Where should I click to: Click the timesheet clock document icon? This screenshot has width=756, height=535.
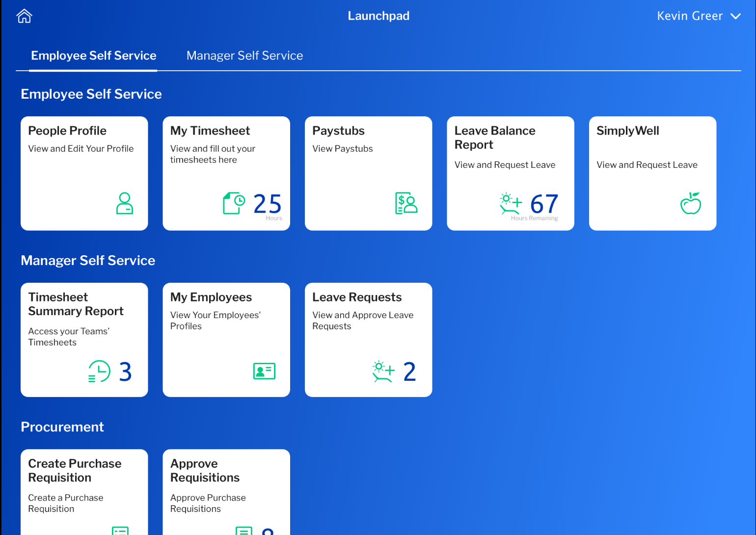point(234,203)
